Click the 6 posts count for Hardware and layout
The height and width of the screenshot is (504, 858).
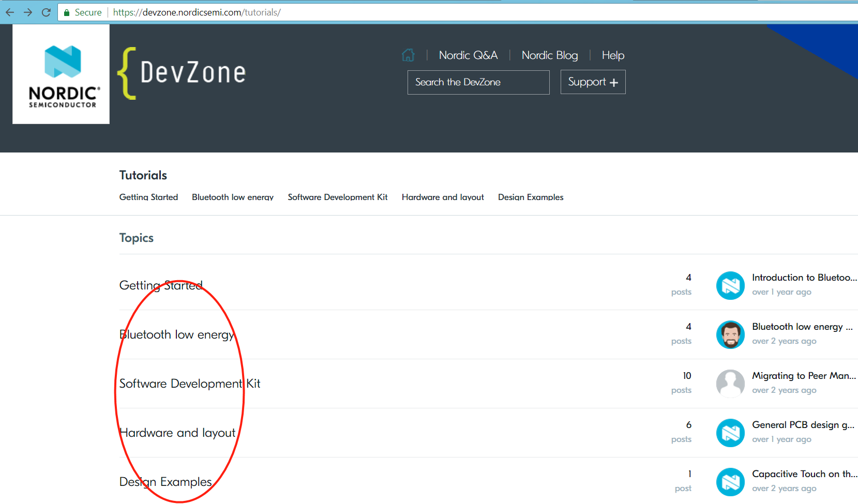click(681, 432)
